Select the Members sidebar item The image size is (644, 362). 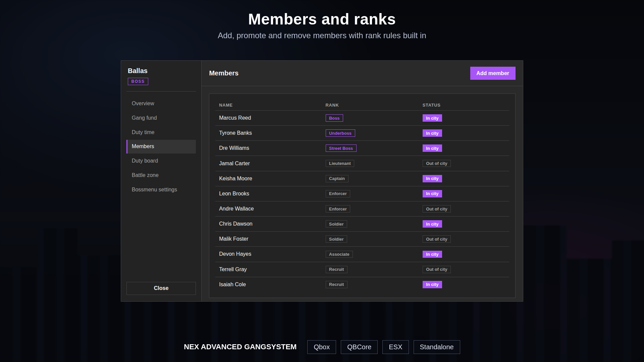point(161,146)
